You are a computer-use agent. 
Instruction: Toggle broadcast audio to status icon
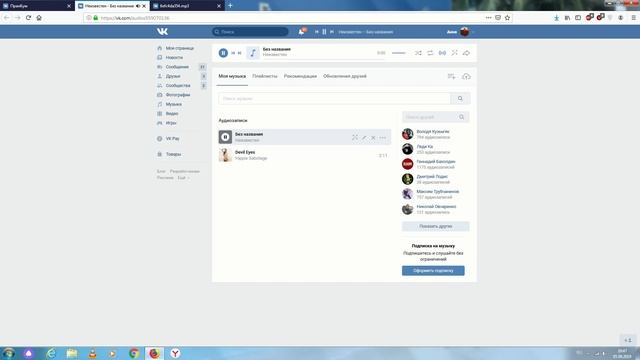click(442, 53)
